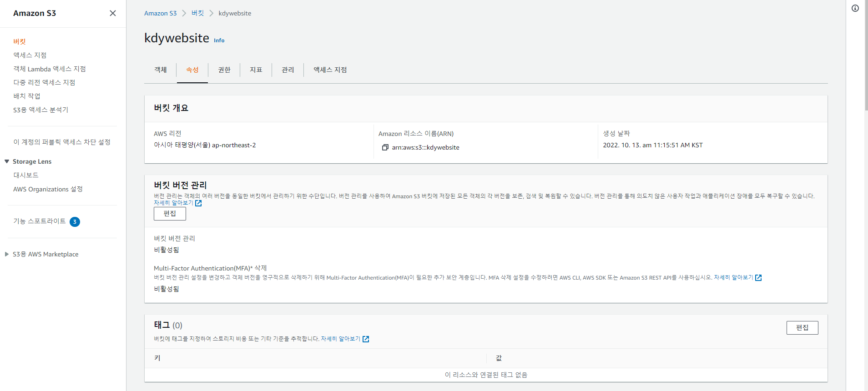This screenshot has width=868, height=391.
Task: Switch to the 관리 tab
Action: [288, 70]
